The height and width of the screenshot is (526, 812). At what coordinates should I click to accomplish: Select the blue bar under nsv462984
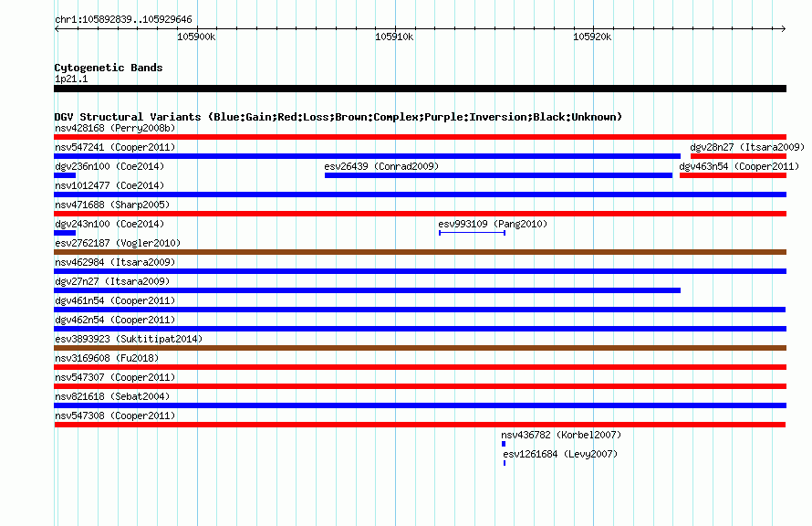pyautogui.click(x=420, y=271)
